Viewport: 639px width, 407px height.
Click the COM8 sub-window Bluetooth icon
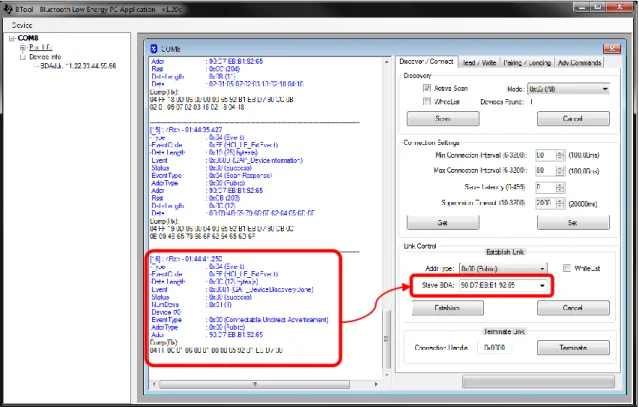[154, 49]
